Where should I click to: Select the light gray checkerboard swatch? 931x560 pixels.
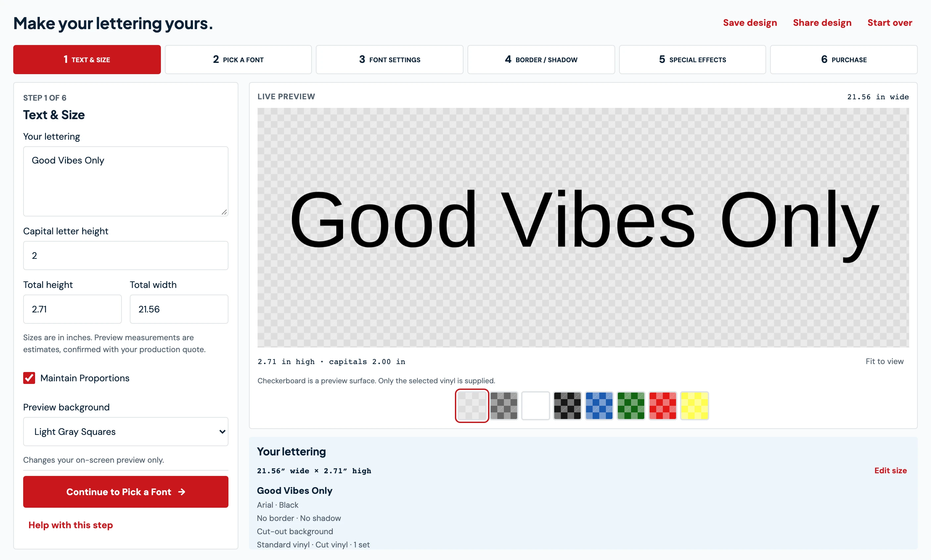pos(472,406)
